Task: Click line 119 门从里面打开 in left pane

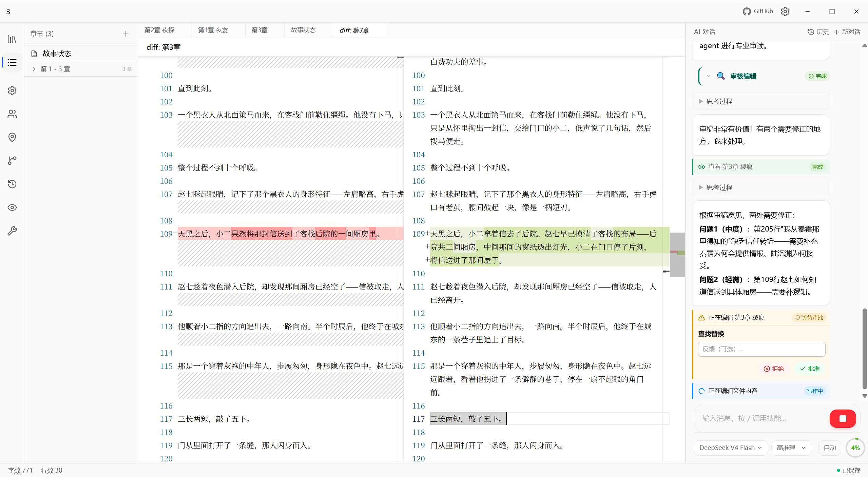Action: 245,445
